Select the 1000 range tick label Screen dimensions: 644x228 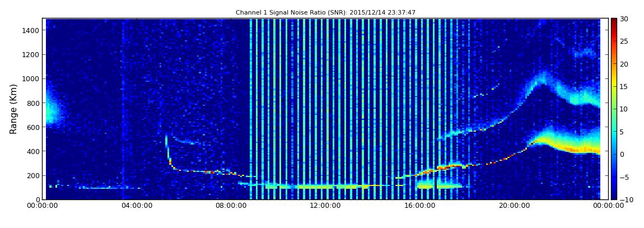point(31,79)
